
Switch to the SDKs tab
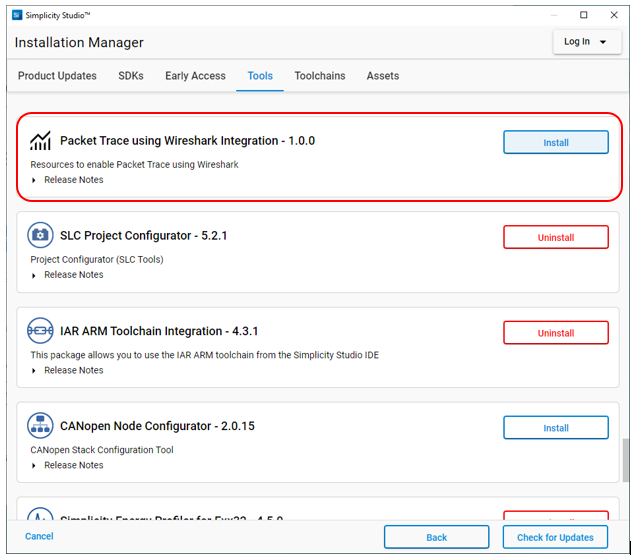pyautogui.click(x=131, y=76)
